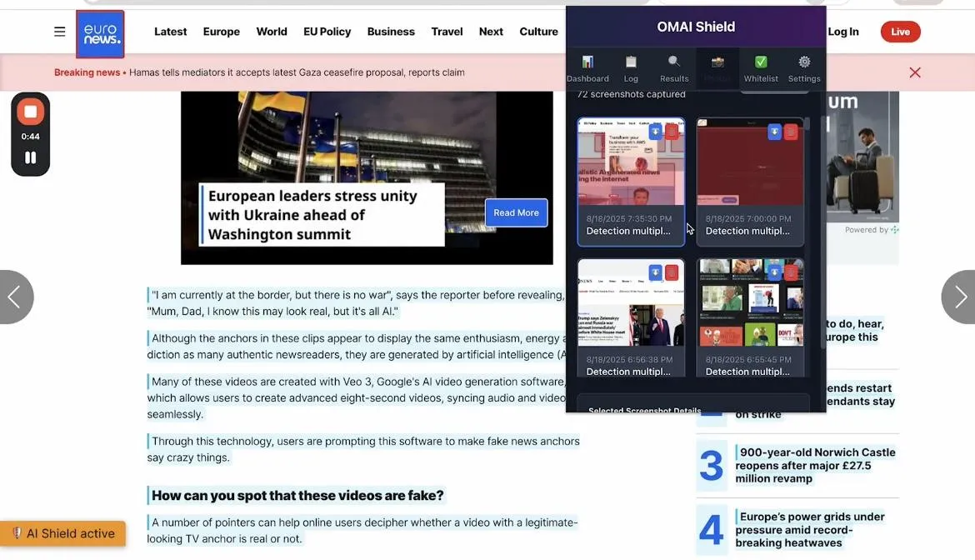Screen dimensions: 975x560
Task: Open the Norwich Castle reopens article
Action: point(815,466)
